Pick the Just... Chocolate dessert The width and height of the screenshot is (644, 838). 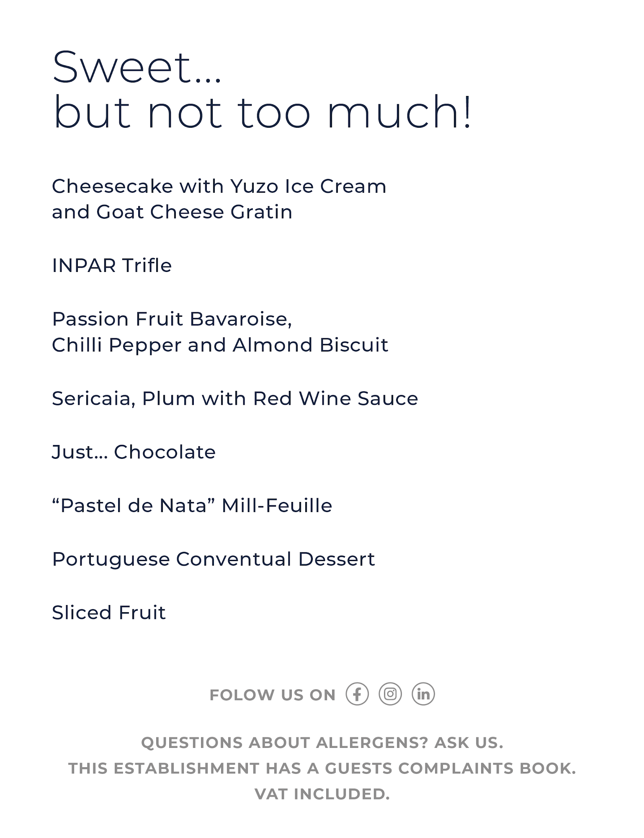coord(133,452)
